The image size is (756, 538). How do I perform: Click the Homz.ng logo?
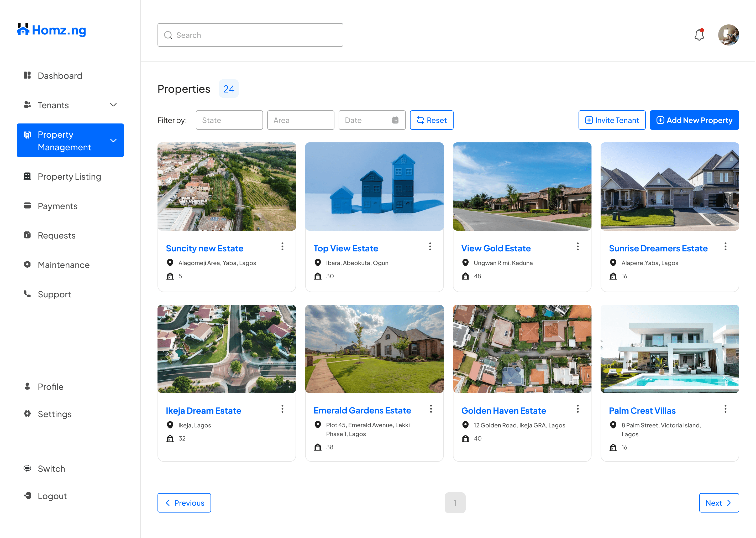coord(51,30)
